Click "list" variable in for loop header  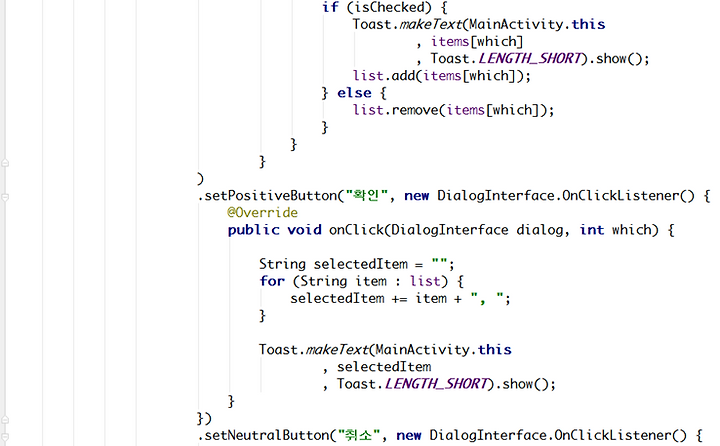coord(425,281)
